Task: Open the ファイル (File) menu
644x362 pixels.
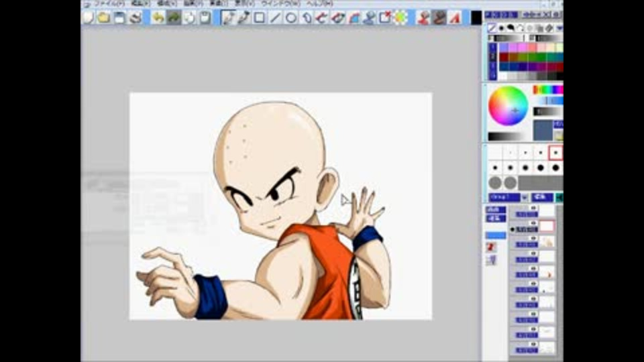Action: tap(109, 4)
